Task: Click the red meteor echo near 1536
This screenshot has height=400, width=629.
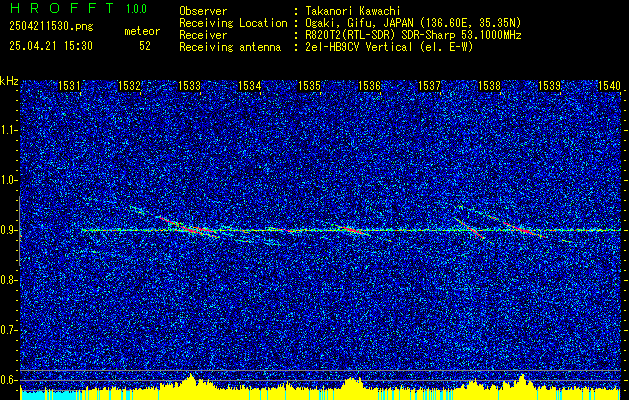Action: click(x=352, y=230)
